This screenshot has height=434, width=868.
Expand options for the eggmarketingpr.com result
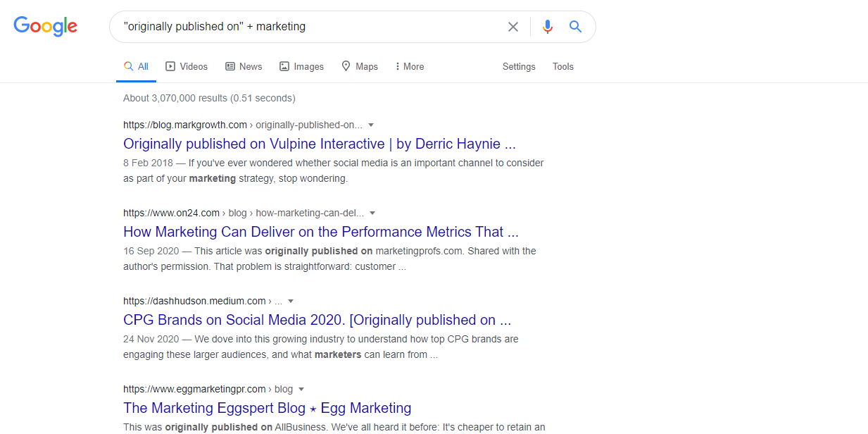pyautogui.click(x=301, y=388)
